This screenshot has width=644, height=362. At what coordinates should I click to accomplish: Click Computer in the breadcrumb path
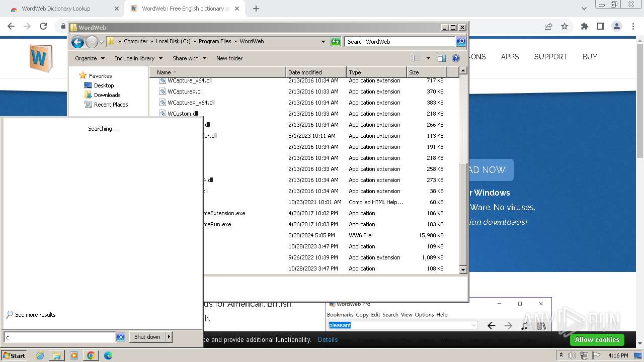136,42
